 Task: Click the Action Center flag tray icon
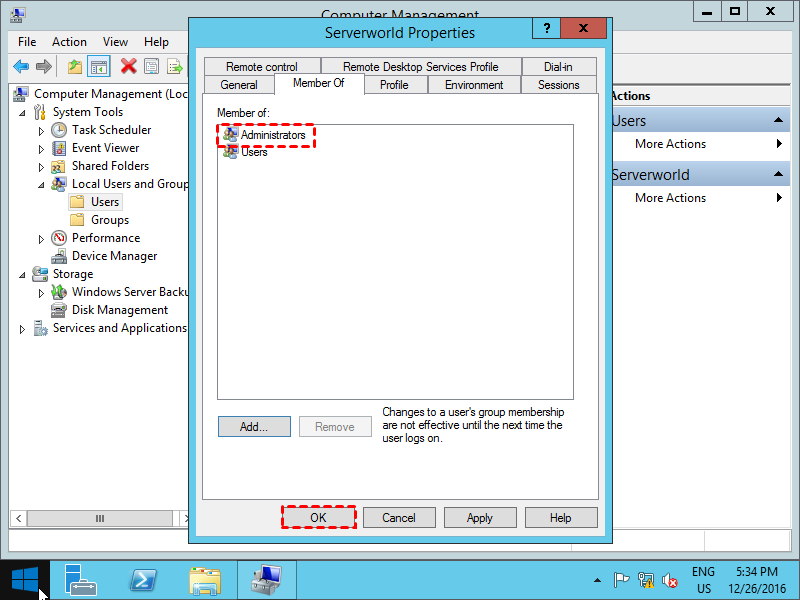click(621, 580)
